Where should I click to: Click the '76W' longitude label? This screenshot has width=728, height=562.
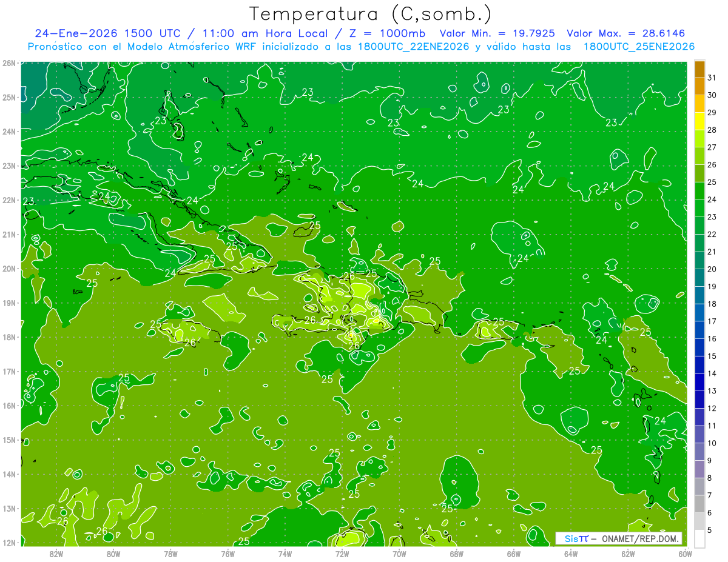[x=227, y=554]
